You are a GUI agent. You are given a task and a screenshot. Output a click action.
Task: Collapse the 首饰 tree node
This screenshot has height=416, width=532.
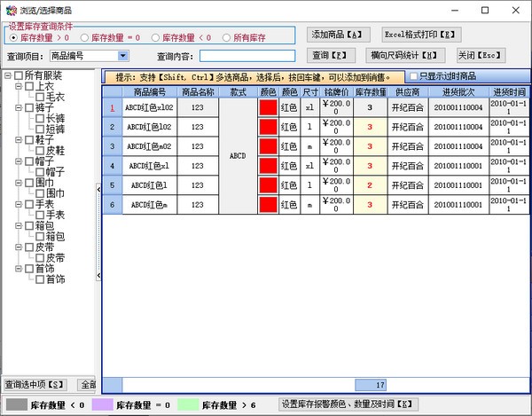click(x=19, y=269)
